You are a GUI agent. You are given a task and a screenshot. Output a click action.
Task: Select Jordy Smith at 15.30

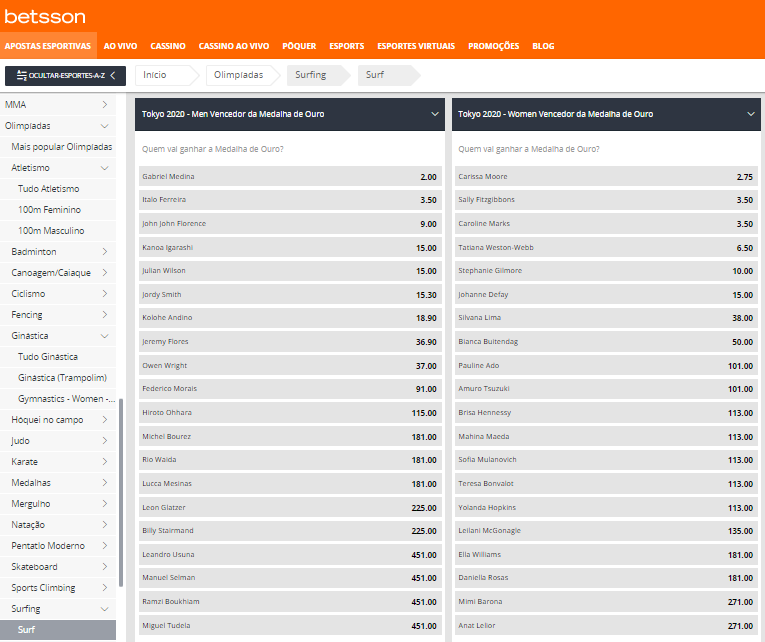click(x=290, y=295)
